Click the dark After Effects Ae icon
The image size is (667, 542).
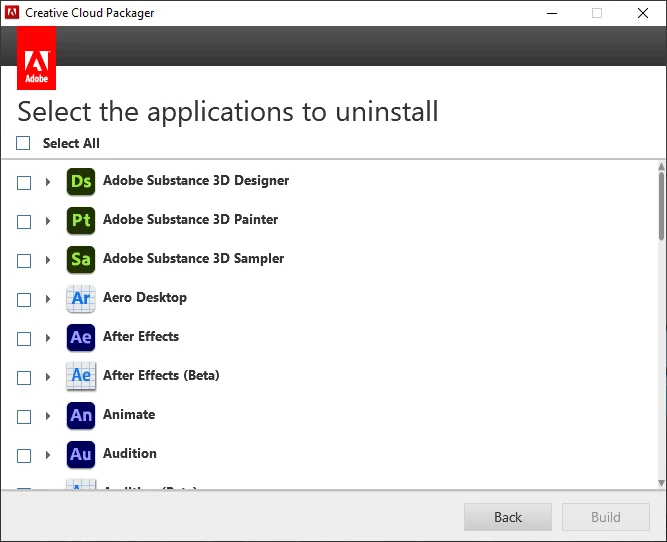(81, 338)
